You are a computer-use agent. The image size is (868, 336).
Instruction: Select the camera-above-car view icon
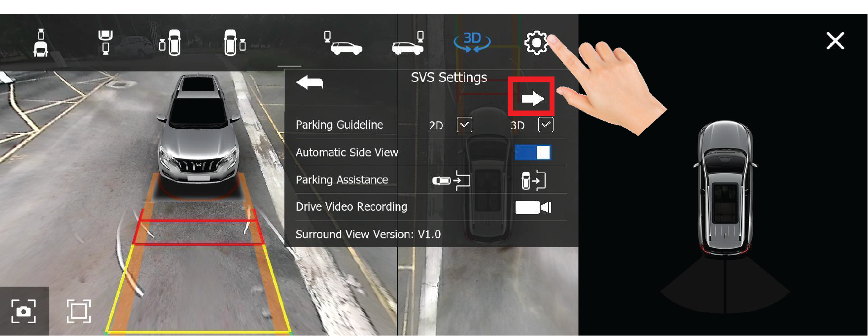pyautogui.click(x=40, y=42)
